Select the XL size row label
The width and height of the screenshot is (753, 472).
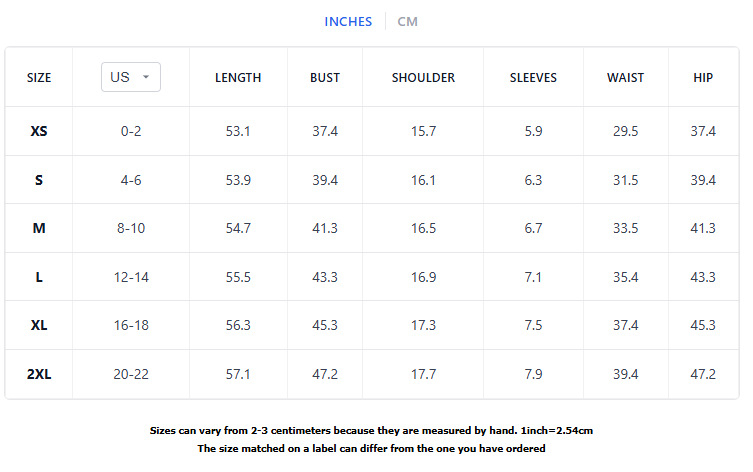coord(39,325)
